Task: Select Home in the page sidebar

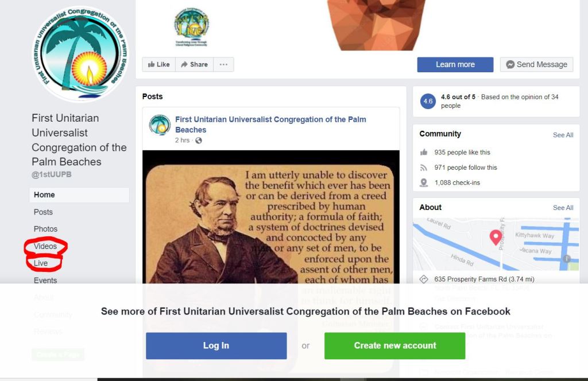Action: point(79,195)
